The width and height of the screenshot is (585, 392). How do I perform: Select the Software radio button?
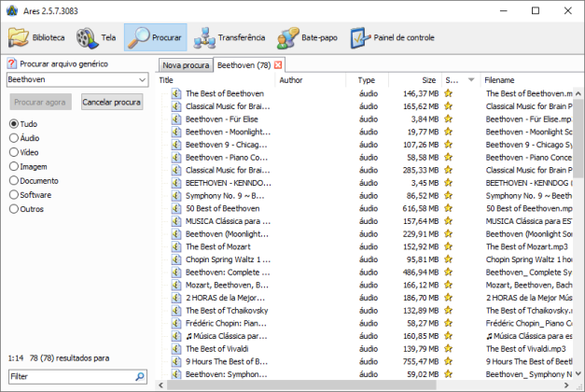point(14,195)
